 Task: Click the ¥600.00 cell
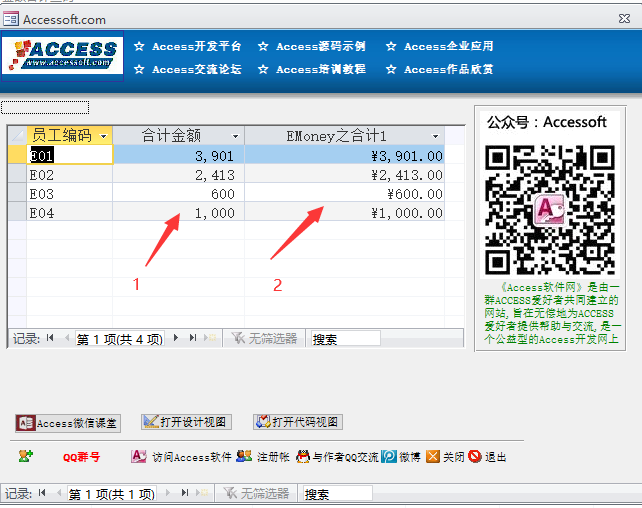point(345,194)
